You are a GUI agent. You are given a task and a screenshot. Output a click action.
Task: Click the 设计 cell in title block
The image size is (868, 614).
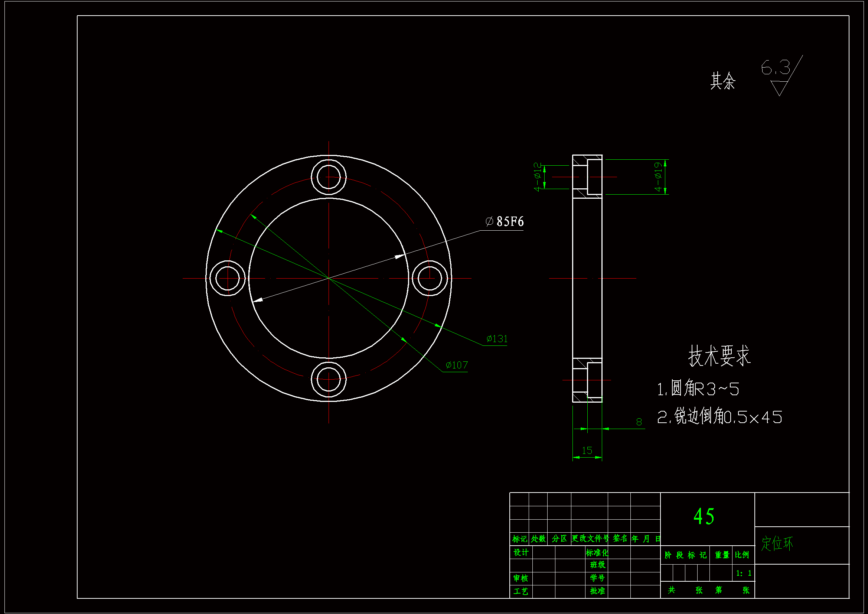click(521, 552)
